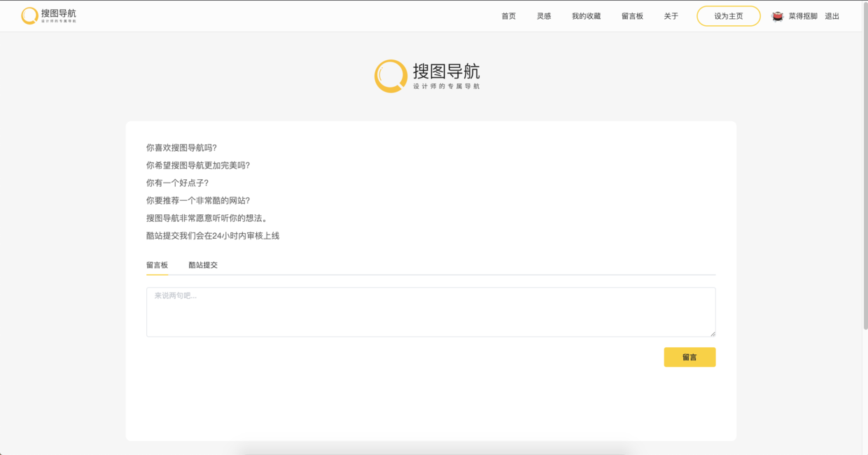868x455 pixels.
Task: Select 留言板 in the top navigation bar
Action: click(x=632, y=16)
